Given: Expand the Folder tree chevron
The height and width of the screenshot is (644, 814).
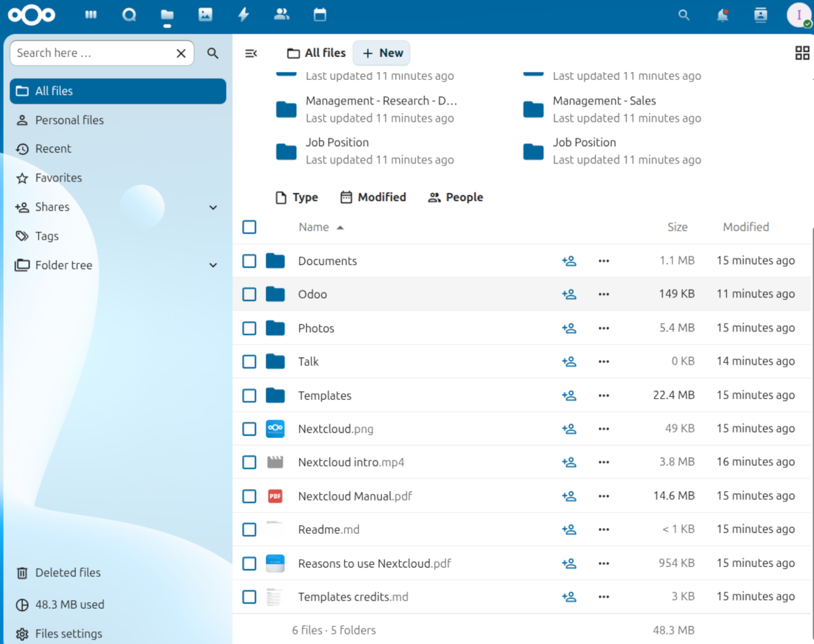Looking at the screenshot, I should pyautogui.click(x=213, y=265).
